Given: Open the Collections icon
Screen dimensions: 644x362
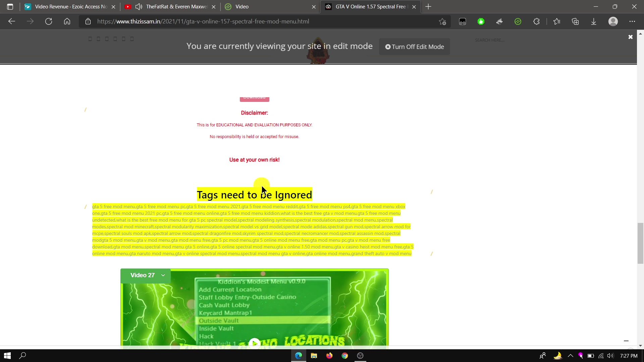Looking at the screenshot, I should click(575, 21).
